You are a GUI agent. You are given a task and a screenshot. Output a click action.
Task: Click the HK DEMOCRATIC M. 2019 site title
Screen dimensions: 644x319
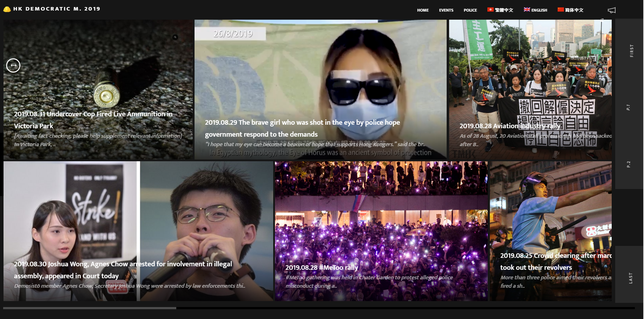pyautogui.click(x=57, y=9)
